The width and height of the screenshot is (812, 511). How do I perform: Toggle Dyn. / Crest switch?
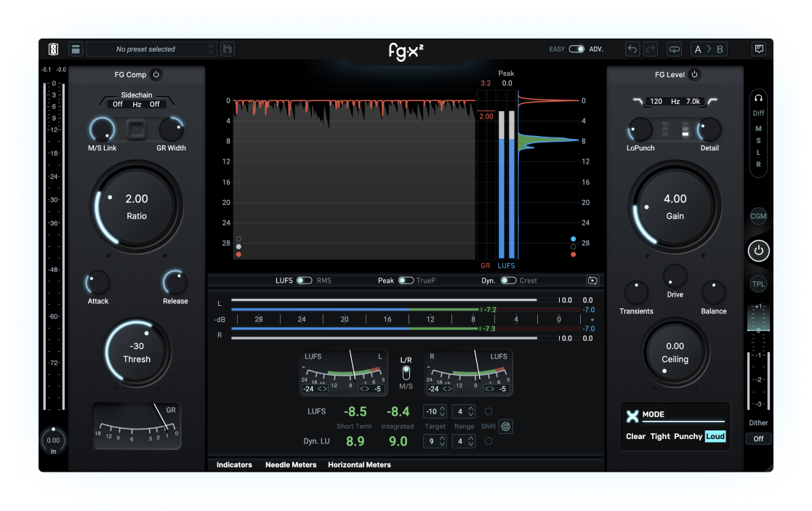click(x=508, y=281)
